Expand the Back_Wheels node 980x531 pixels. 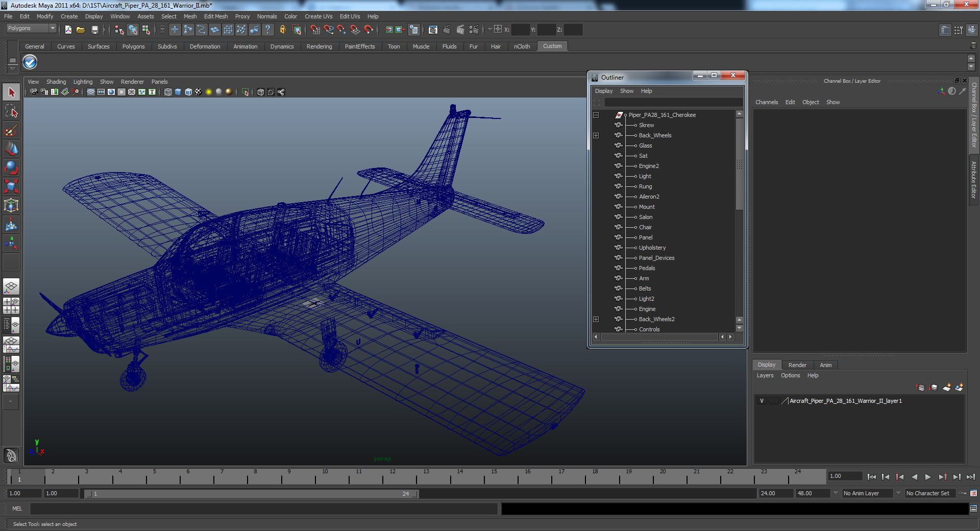click(596, 135)
